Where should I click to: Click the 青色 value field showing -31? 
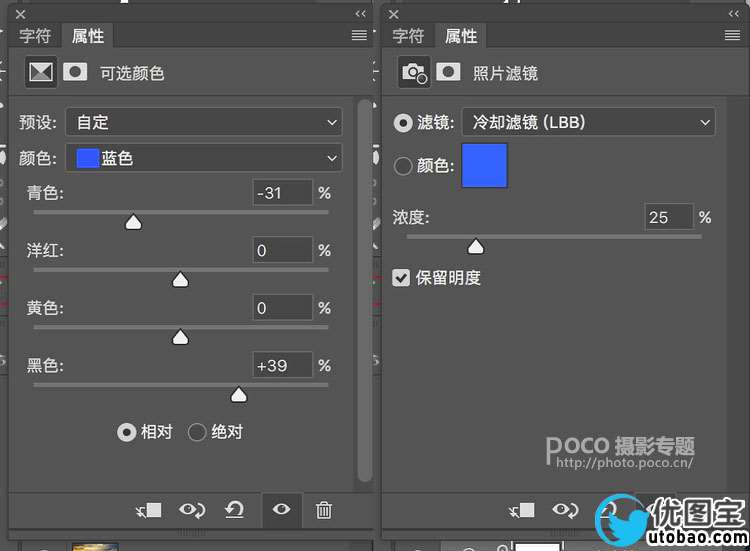pos(282,193)
